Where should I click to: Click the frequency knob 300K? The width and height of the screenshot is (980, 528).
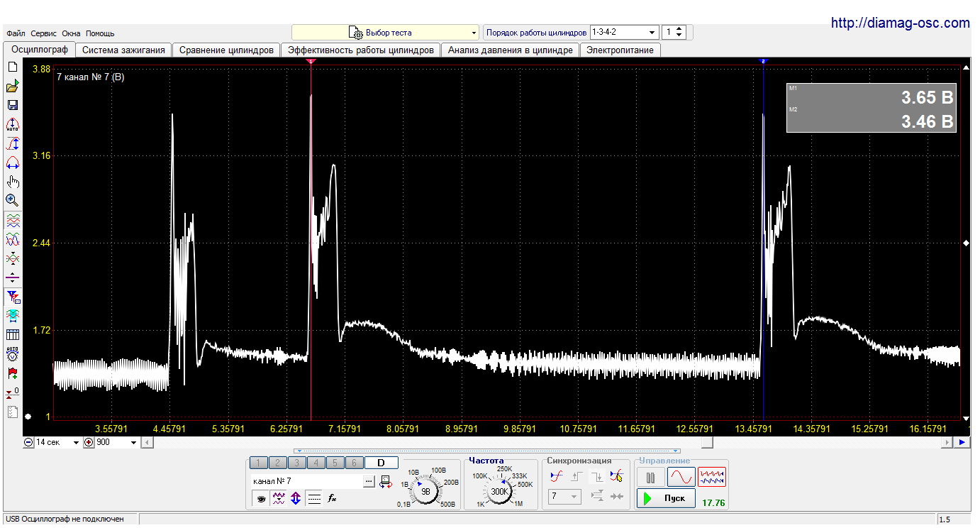500,490
